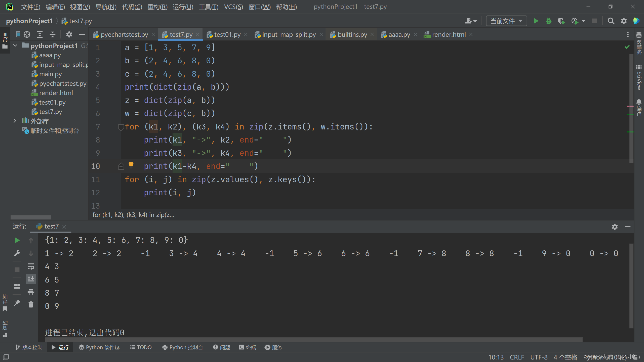Expand profiler dropdown arrow in toolbar
This screenshot has width=644, height=362.
coord(583,21)
